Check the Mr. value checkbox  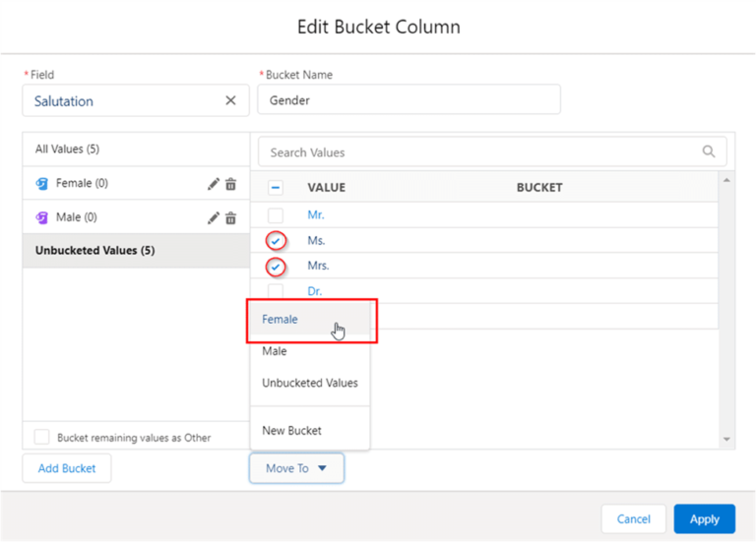(276, 214)
